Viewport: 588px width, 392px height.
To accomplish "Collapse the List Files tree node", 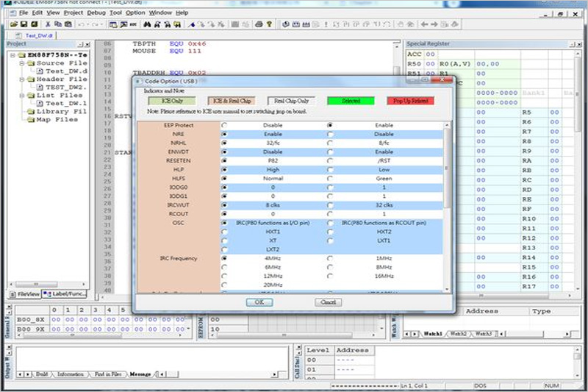I will pos(21,96).
